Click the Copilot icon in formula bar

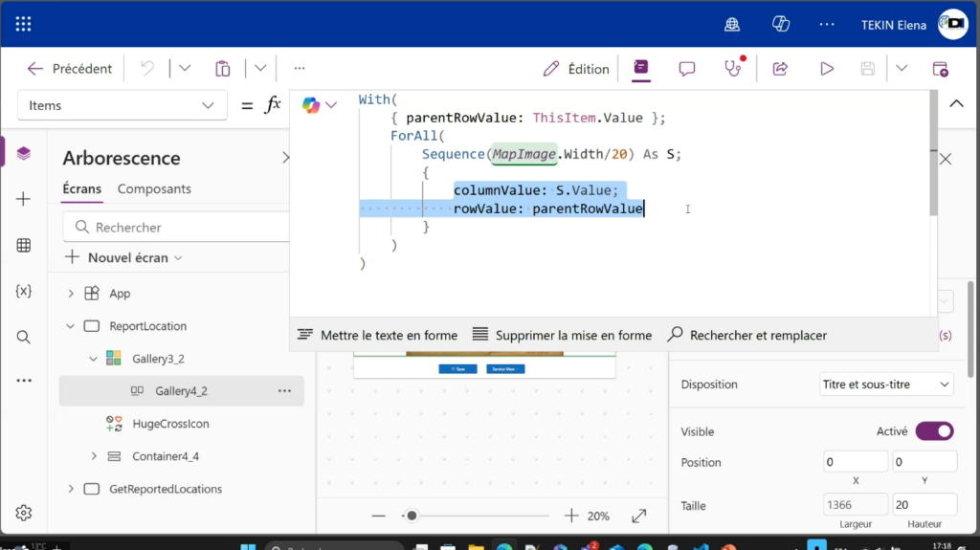click(x=311, y=105)
